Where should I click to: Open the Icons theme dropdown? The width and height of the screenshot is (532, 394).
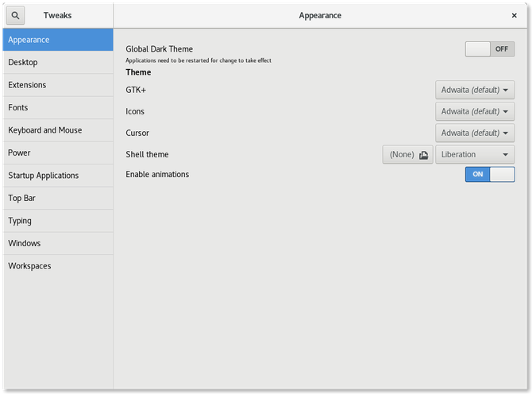[x=475, y=111]
